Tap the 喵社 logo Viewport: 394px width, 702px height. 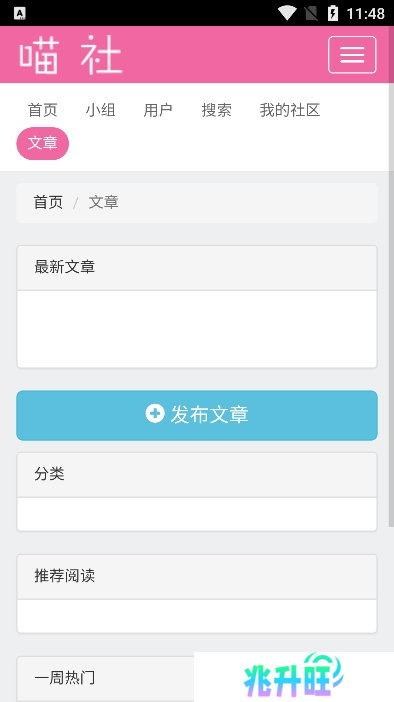point(70,55)
